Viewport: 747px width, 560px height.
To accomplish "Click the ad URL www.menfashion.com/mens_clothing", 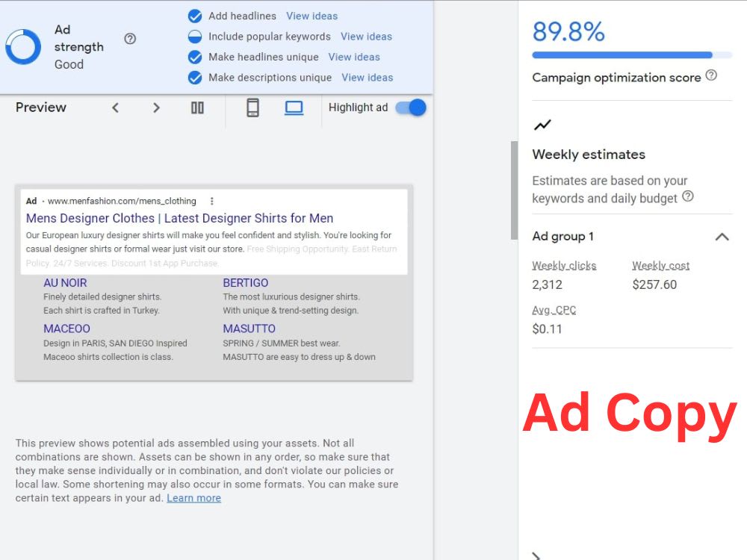I will tap(122, 201).
